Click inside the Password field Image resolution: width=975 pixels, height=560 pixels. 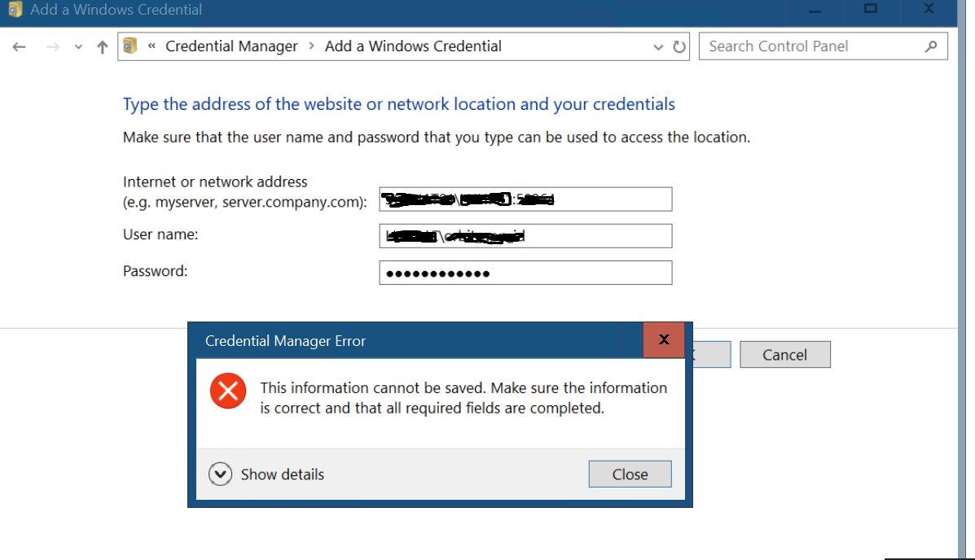(525, 272)
